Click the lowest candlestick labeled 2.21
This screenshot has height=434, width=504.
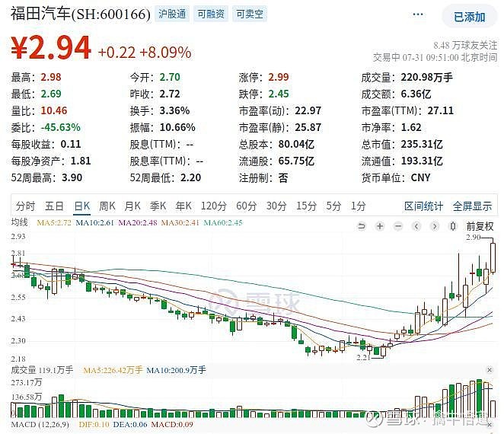[x=383, y=351]
